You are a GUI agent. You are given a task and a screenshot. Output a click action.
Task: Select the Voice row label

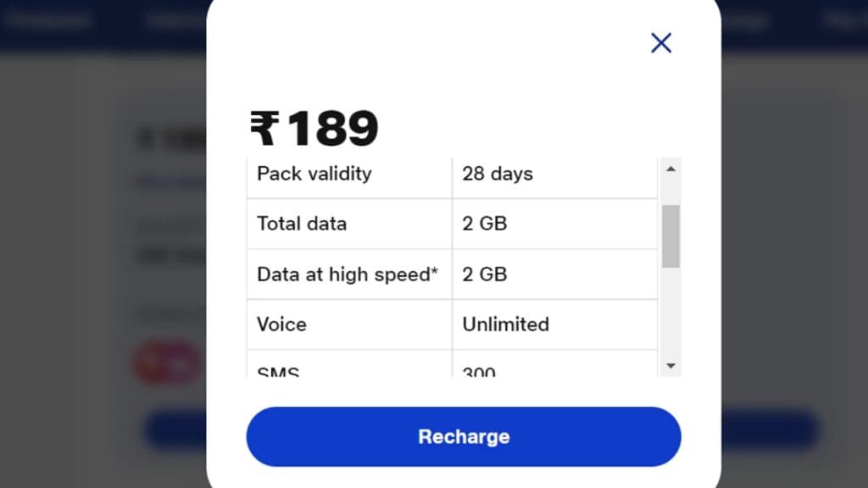click(281, 324)
